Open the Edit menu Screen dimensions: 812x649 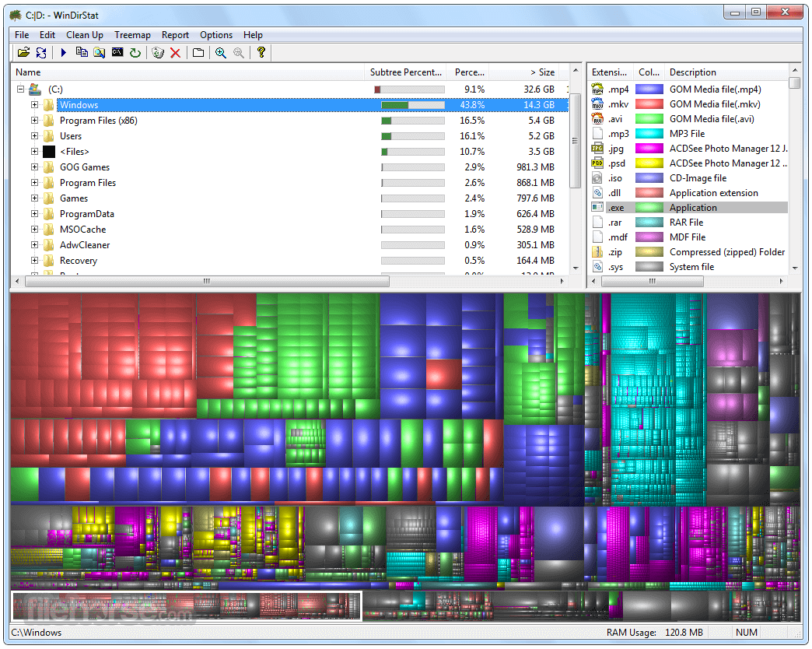[x=47, y=35]
